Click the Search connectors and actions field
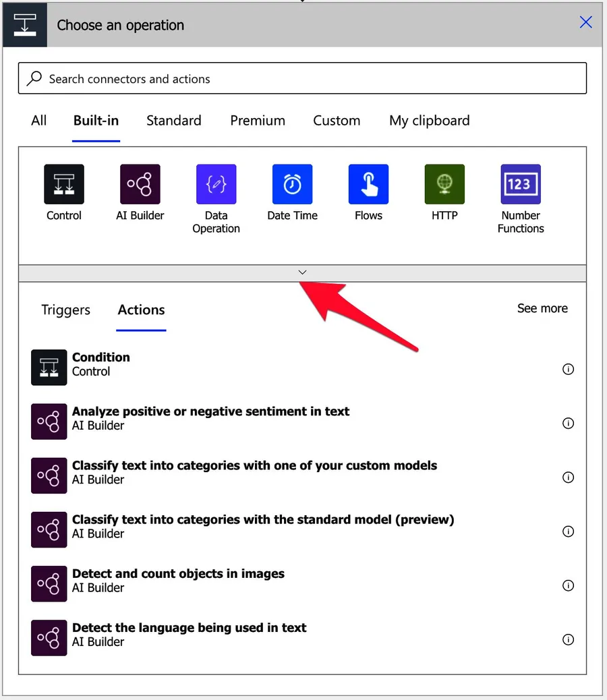Viewport: 607px width, 700px height. tap(302, 79)
